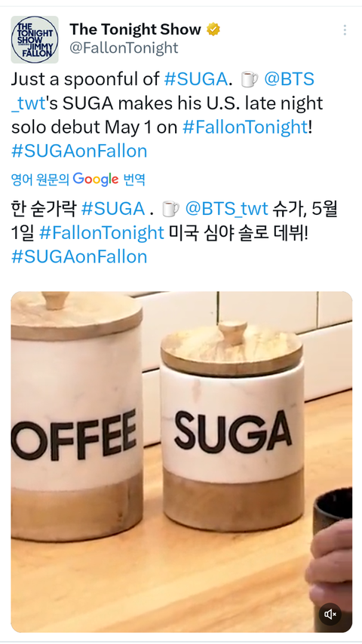Open #SUGAonFallon hashtag under English text
362x644 pixels.
tap(79, 151)
